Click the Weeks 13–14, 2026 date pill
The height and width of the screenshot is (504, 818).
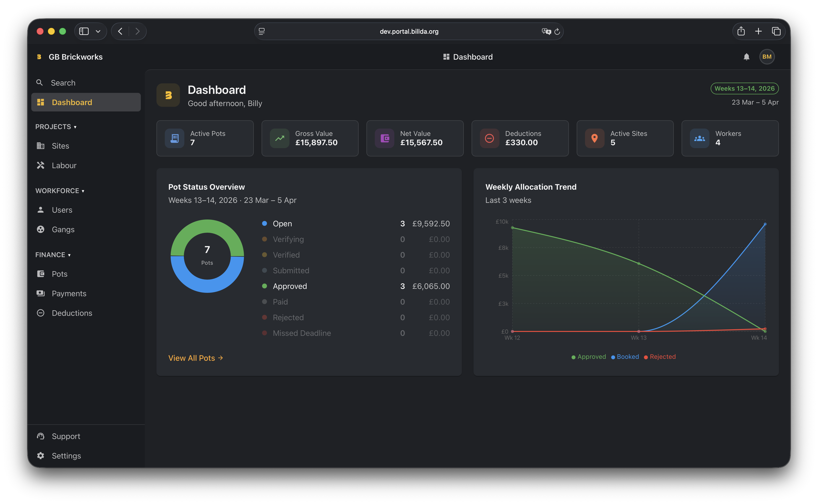point(745,88)
